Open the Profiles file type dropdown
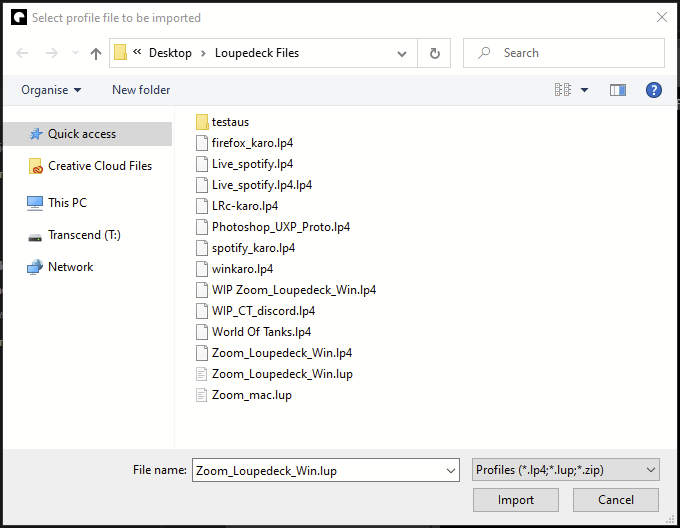Viewport: 680px width, 528px height. click(565, 470)
